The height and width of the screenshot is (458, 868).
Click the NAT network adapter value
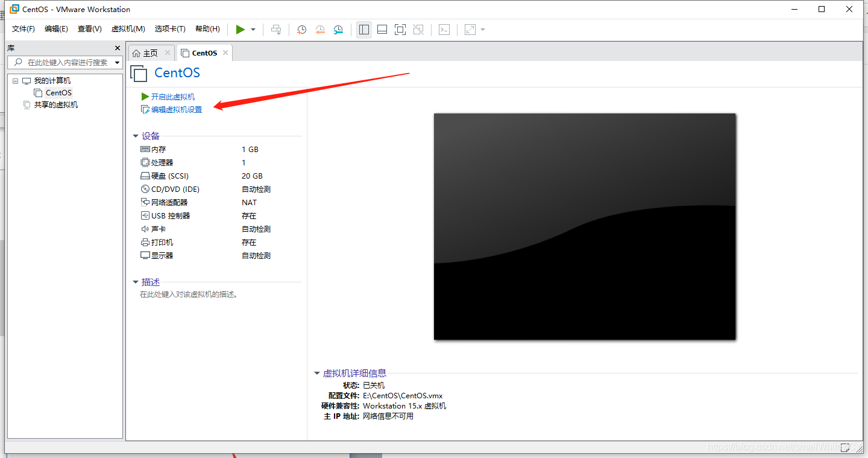pyautogui.click(x=249, y=202)
